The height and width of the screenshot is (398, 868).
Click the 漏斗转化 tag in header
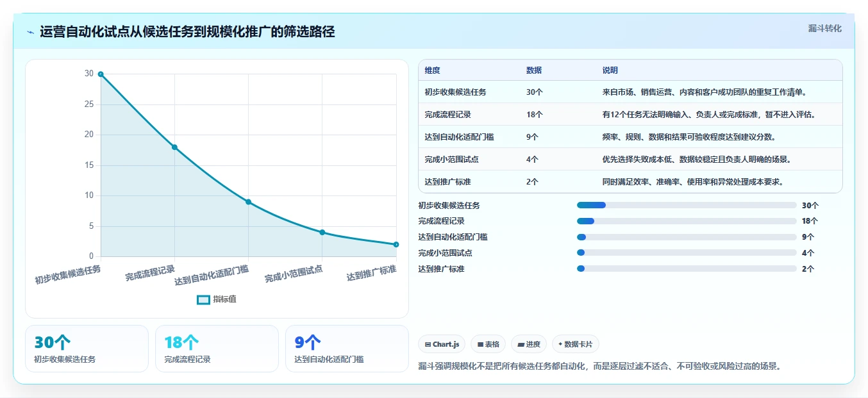[x=824, y=28]
